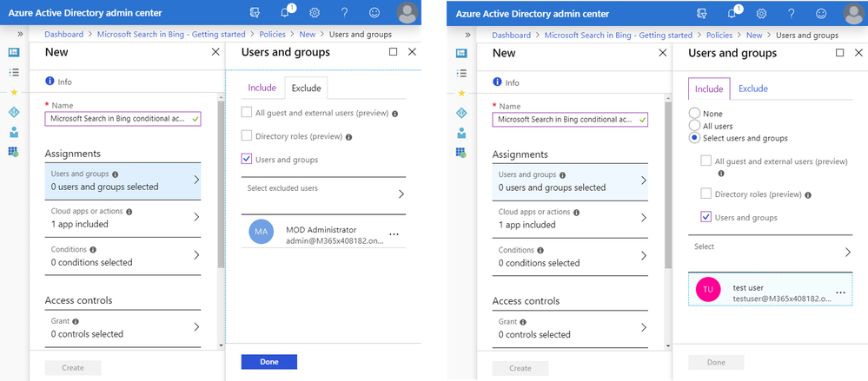Select test user entry in right window
The height and width of the screenshot is (381, 868).
pos(770,289)
